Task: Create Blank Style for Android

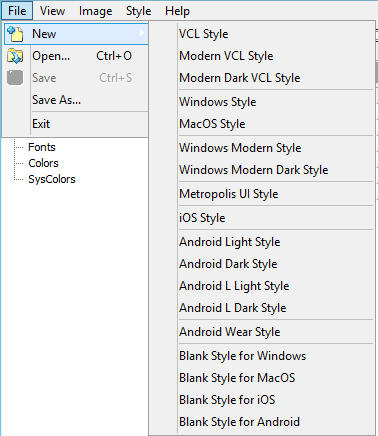Action: click(x=262, y=422)
